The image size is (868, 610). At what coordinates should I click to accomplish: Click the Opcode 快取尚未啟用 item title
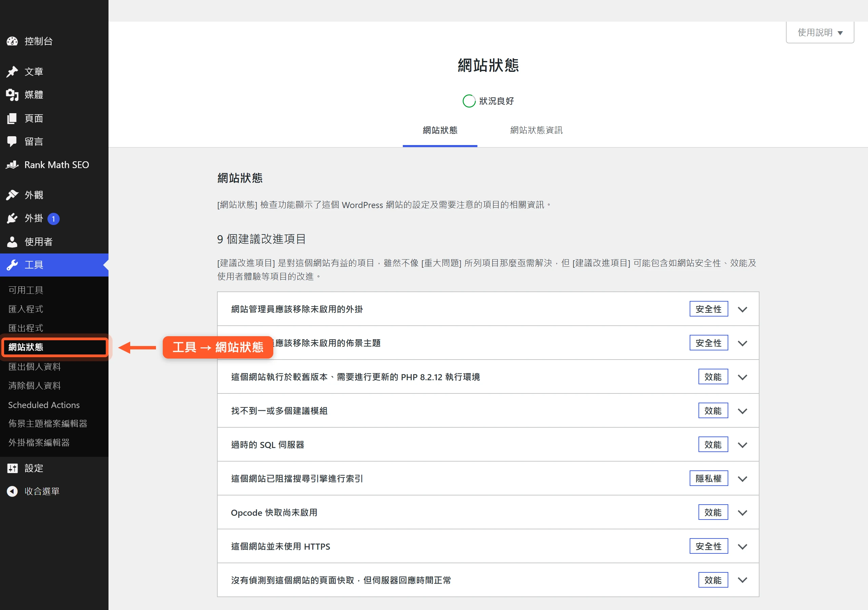coord(274,513)
